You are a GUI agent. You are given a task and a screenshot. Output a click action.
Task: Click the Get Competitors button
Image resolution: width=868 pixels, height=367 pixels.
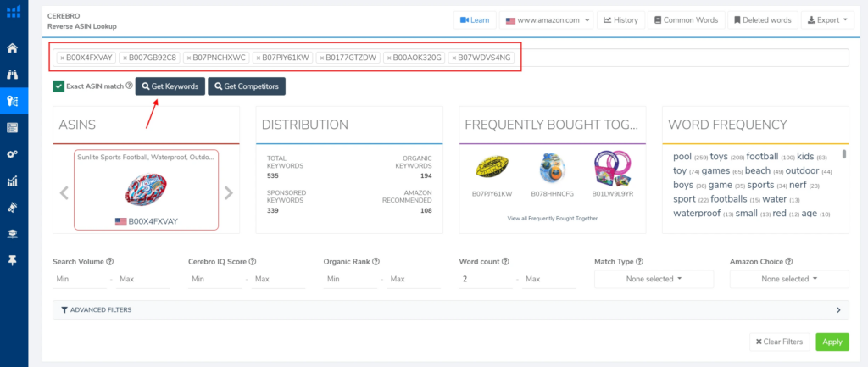247,86
